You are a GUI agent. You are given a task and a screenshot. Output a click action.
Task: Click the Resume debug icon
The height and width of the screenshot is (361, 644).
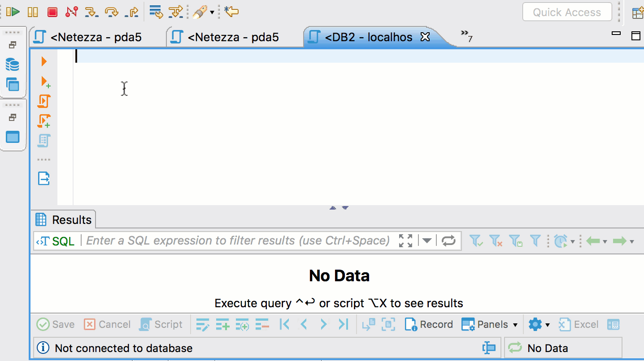[x=13, y=12]
